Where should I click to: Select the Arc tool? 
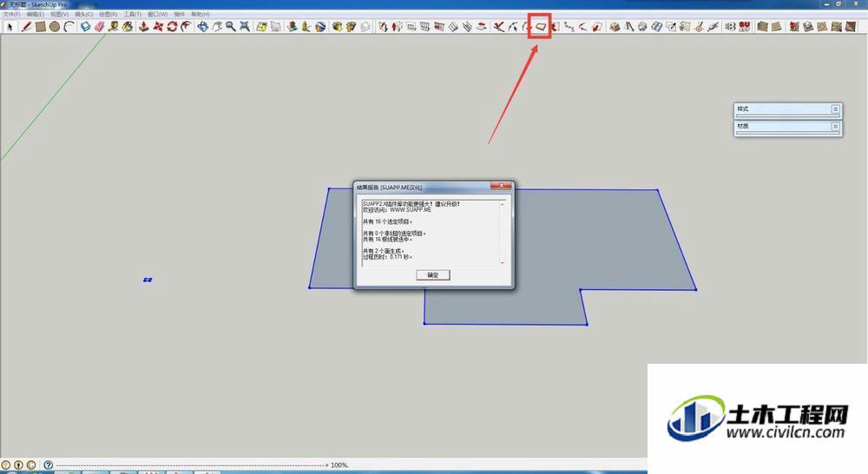pyautogui.click(x=69, y=27)
